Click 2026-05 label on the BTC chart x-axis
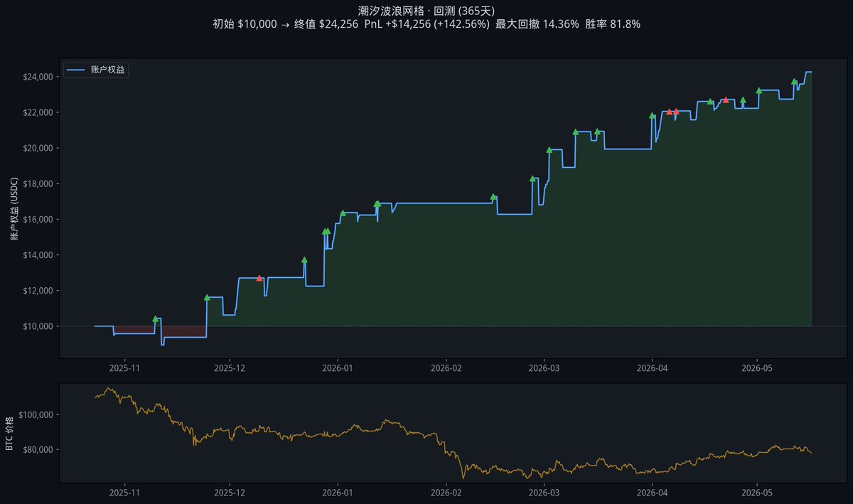853x504 pixels. coord(757,493)
